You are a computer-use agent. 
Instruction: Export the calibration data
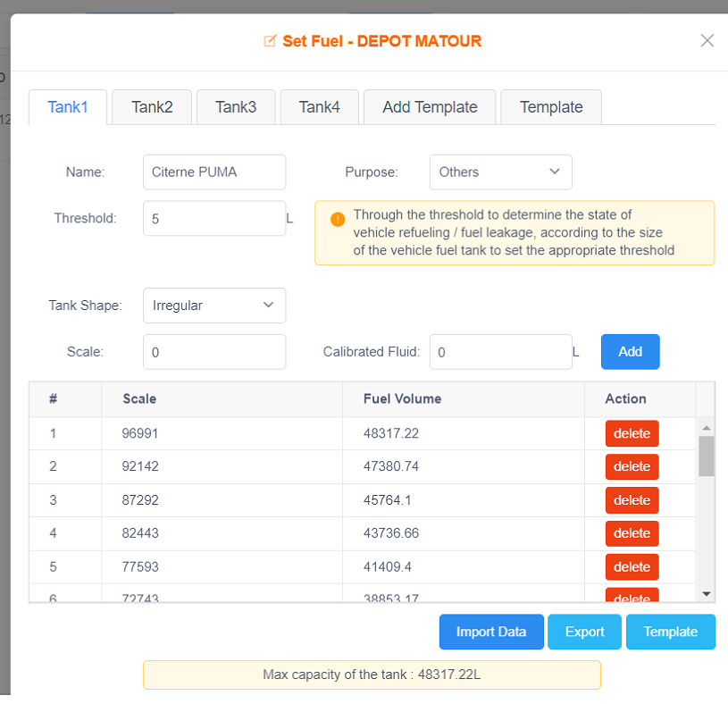coord(584,632)
